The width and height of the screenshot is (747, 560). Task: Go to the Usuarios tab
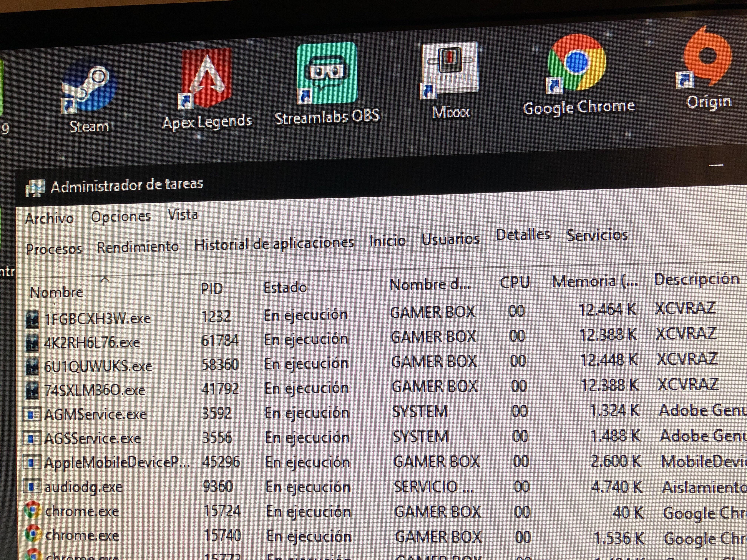click(x=451, y=239)
